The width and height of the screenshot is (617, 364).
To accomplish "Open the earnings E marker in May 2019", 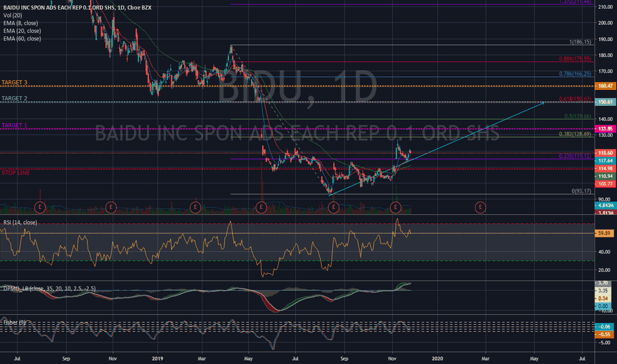I will pos(261,207).
